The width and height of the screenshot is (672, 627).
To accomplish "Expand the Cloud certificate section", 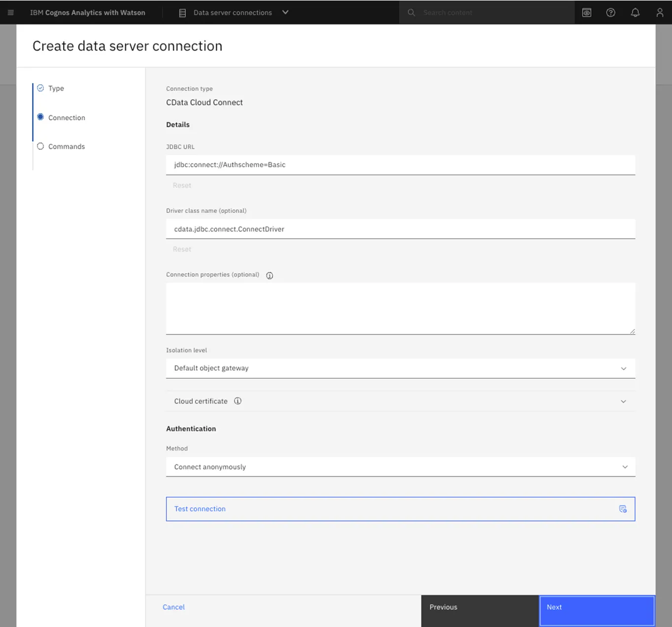I will click(624, 401).
